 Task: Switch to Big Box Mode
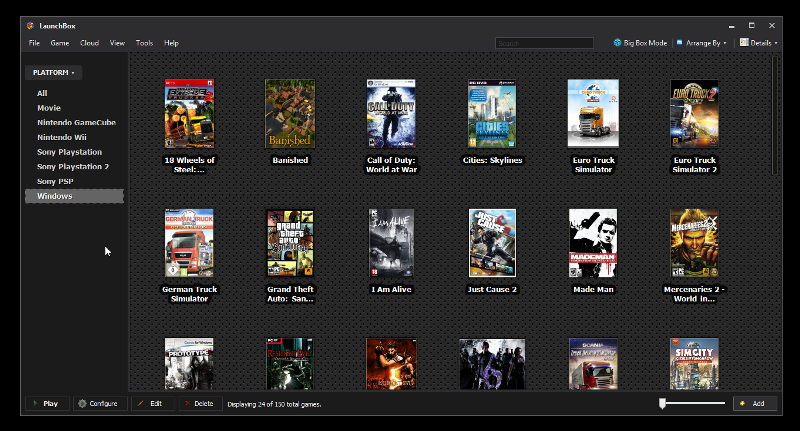640,43
